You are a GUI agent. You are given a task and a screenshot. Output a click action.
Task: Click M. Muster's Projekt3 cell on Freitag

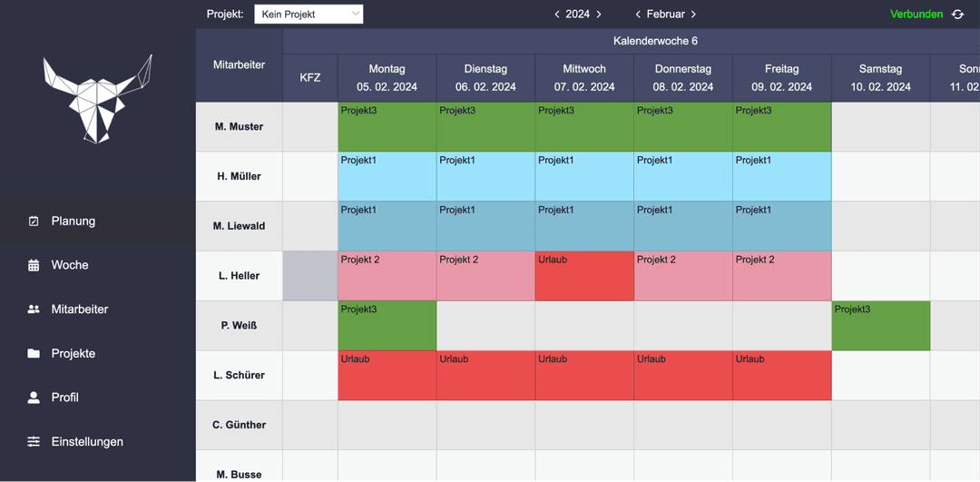(782, 127)
